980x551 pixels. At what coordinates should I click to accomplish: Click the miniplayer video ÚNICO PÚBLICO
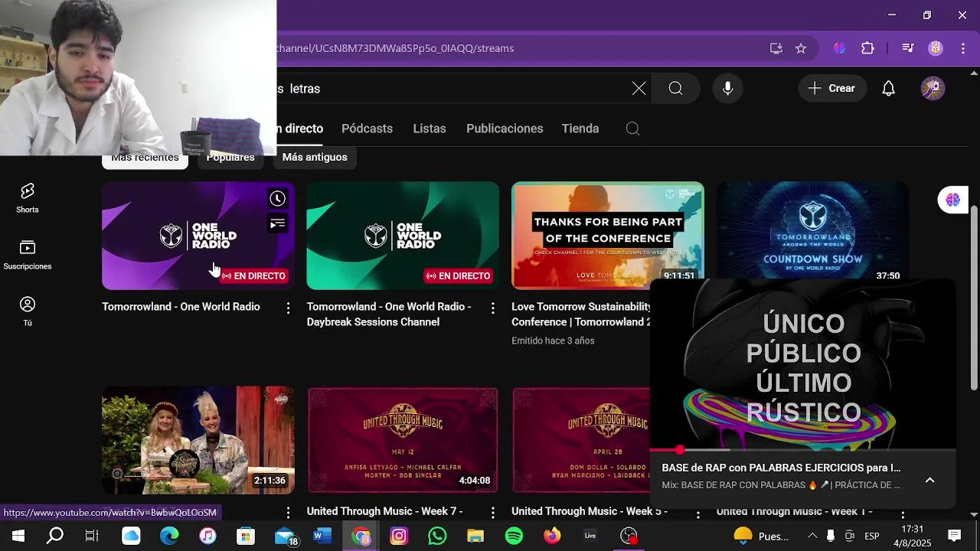[802, 364]
